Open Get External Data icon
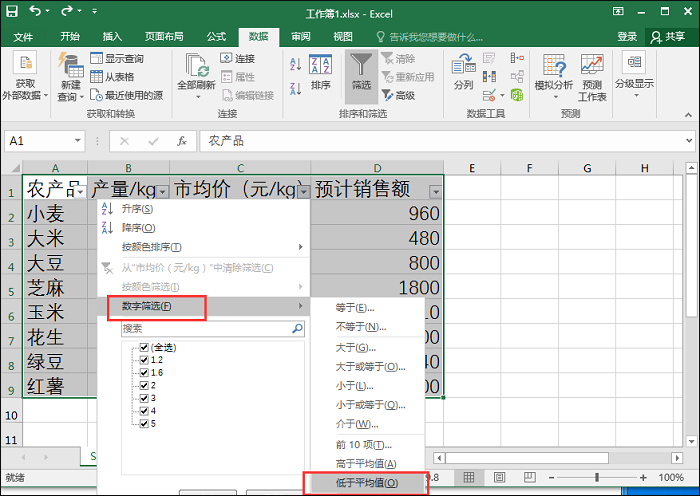 [25, 76]
